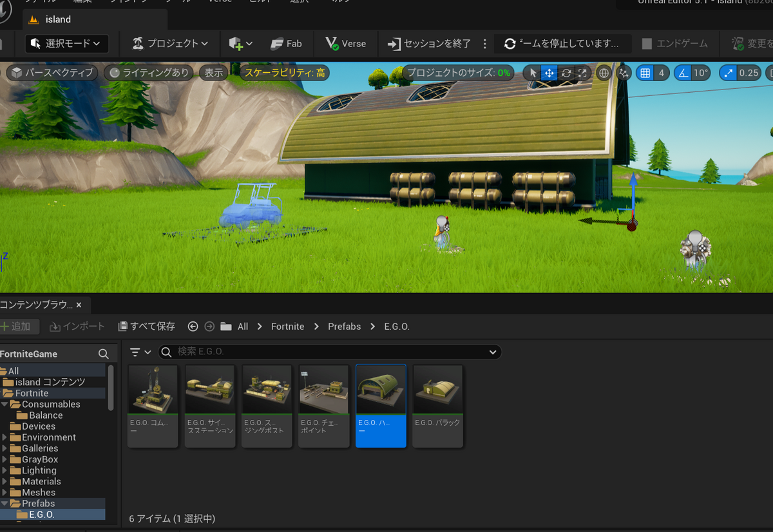The height and width of the screenshot is (532, 773).
Task: Switch to the rotate gizmo tool
Action: click(x=566, y=73)
